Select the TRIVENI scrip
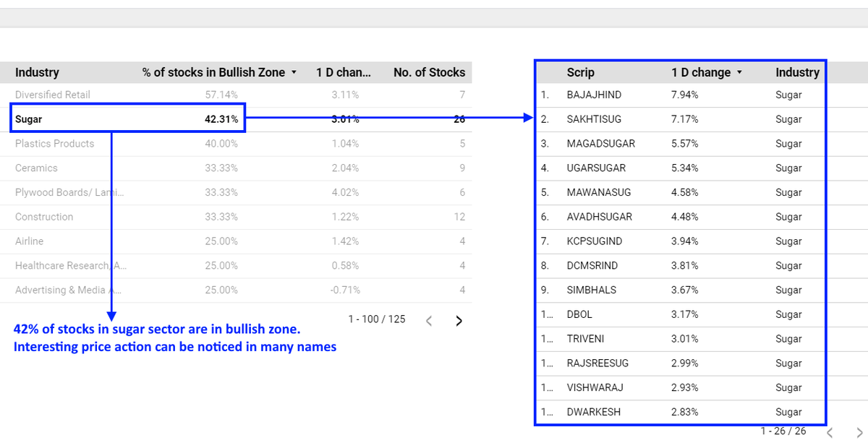This screenshot has width=868, height=448. 585,340
